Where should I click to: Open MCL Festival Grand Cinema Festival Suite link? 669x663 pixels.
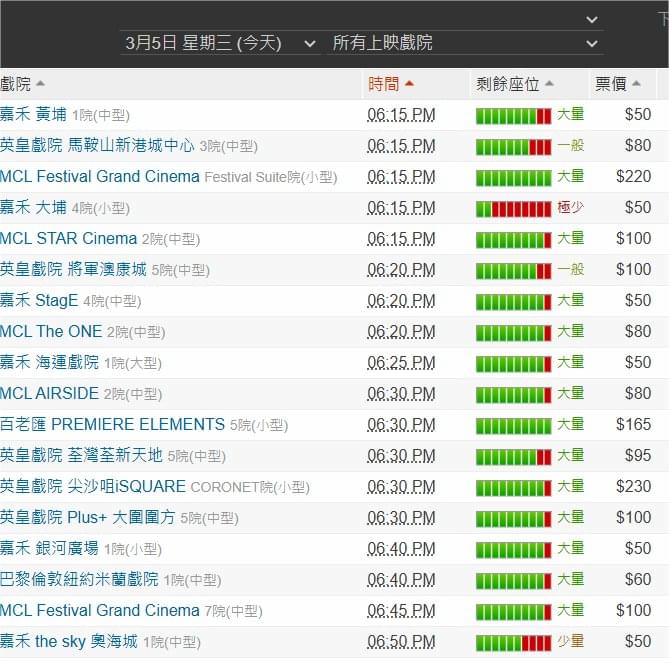click(x=100, y=176)
